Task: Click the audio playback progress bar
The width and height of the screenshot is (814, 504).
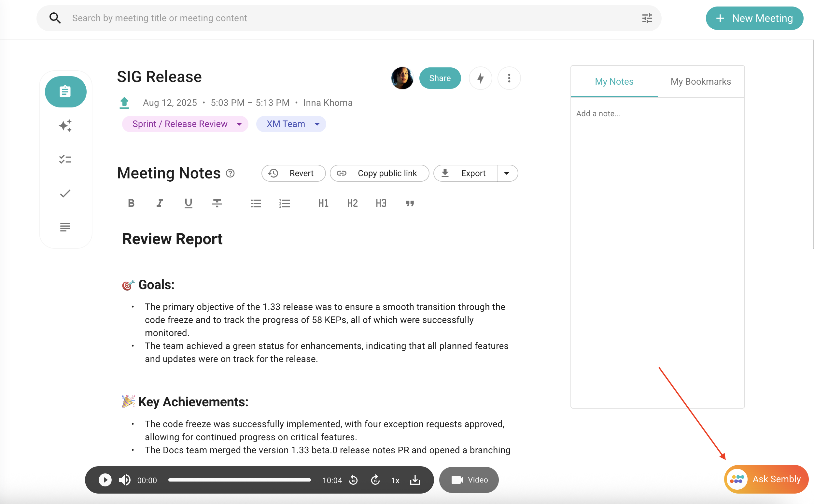Action: tap(239, 480)
